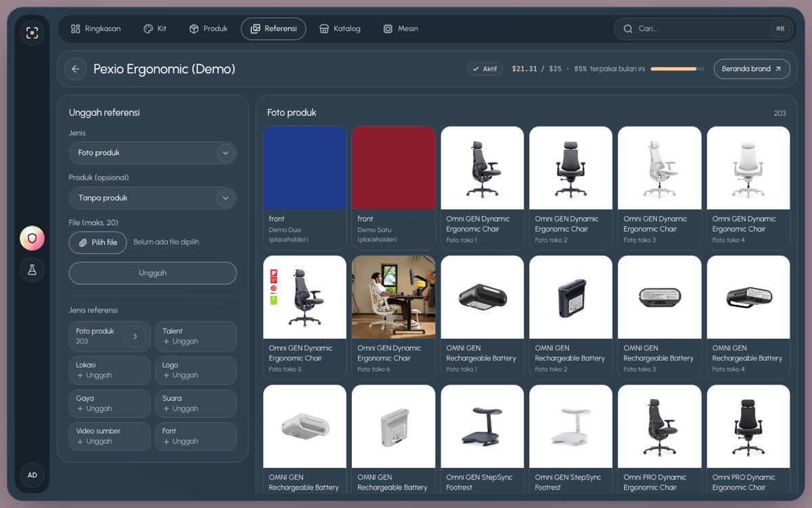Open Omni GEN Dynamic Chair Foto toko 4
The width and height of the screenshot is (812, 508).
pos(748,188)
